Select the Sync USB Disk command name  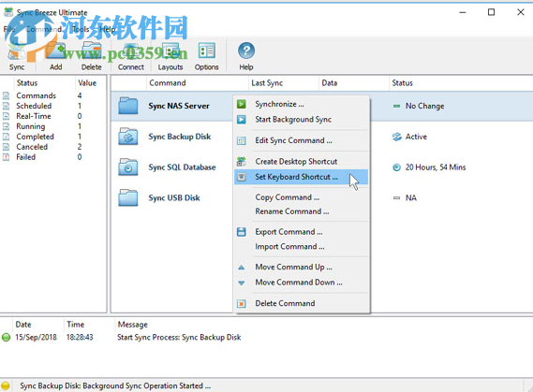pyautogui.click(x=174, y=197)
